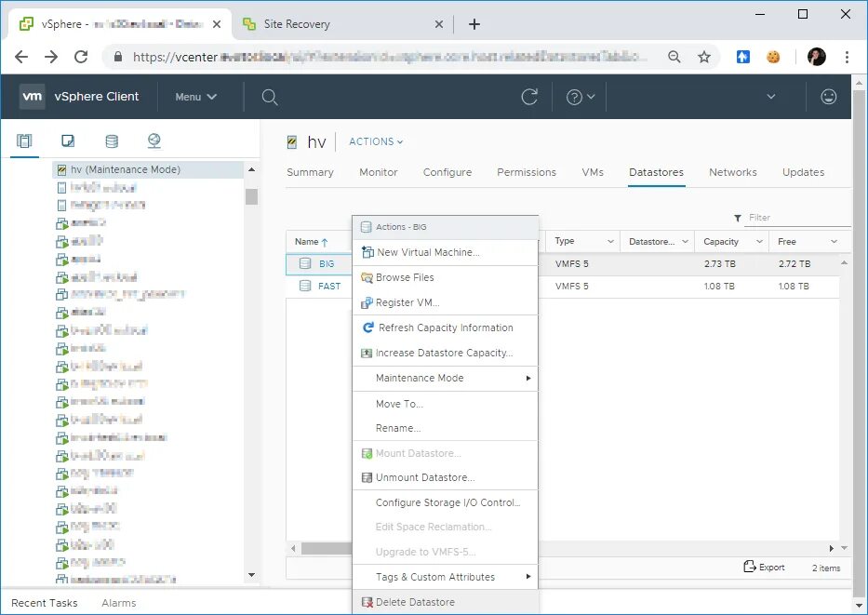Open the Chrome three-dot menu
868x615 pixels.
[847, 57]
